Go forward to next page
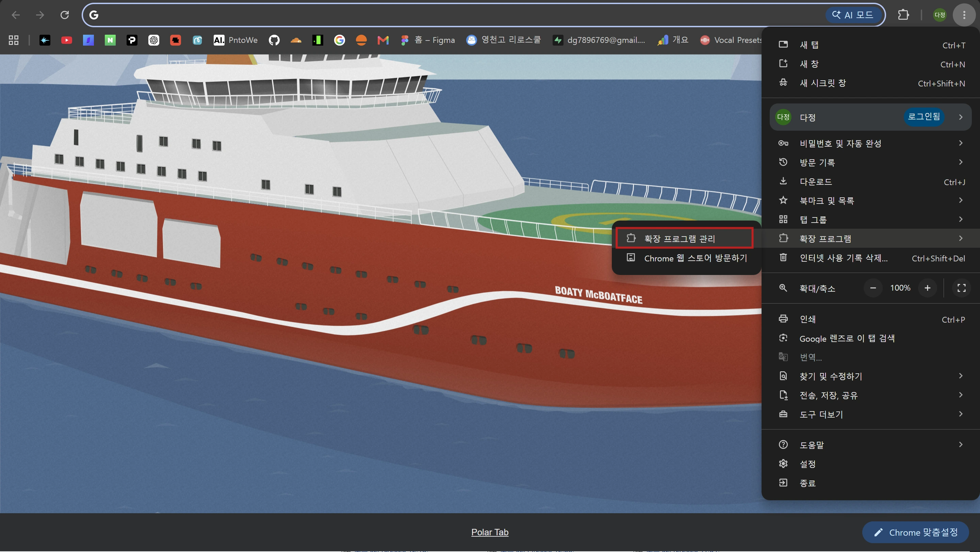 pyautogui.click(x=40, y=15)
